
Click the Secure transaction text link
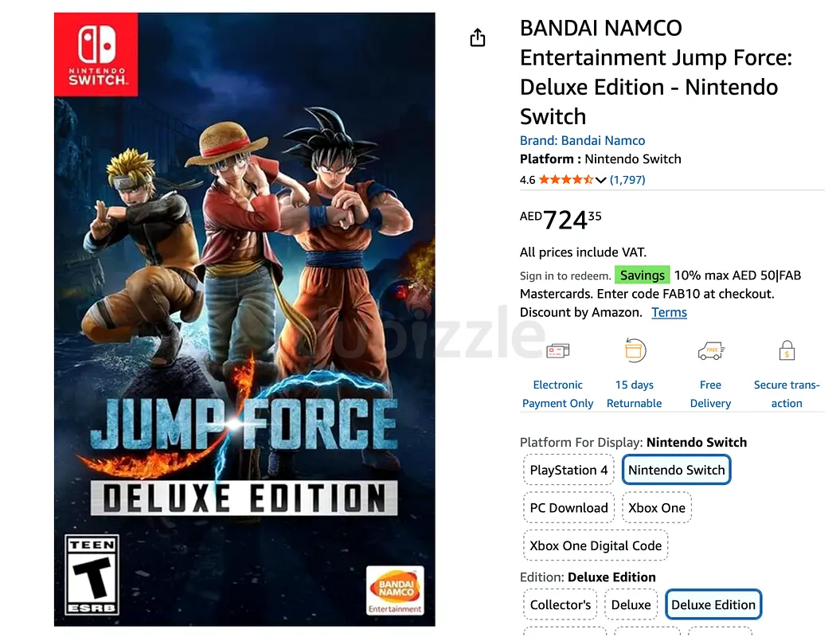(787, 394)
